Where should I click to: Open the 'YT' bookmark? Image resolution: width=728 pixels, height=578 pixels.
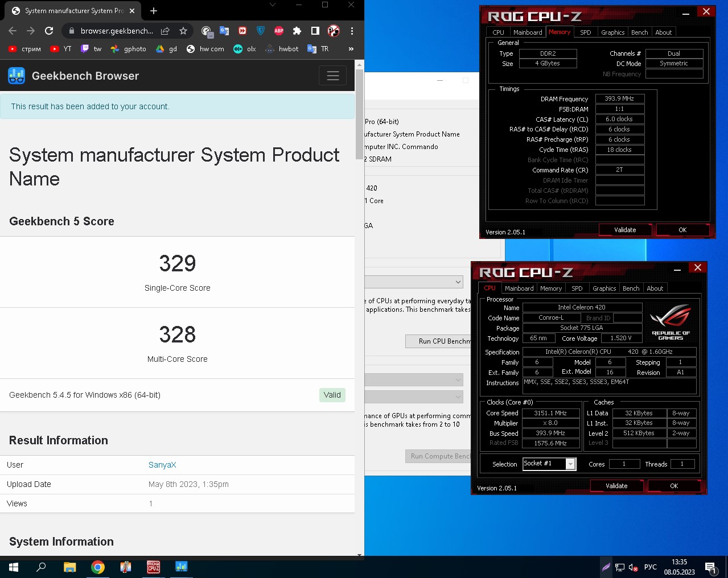tap(61, 49)
